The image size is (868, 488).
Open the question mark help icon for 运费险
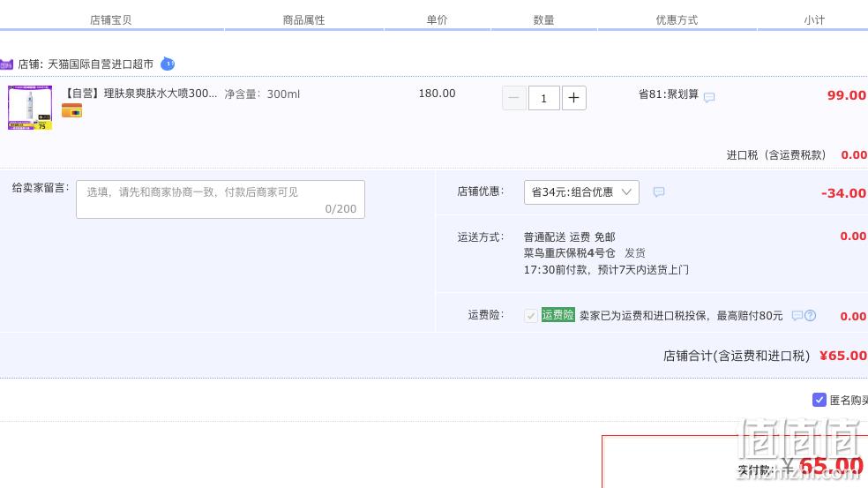(811, 316)
